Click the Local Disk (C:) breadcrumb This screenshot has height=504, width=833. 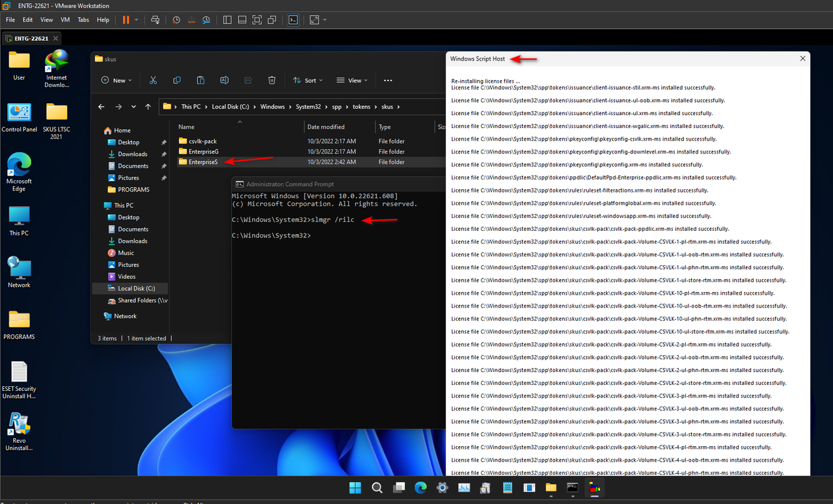point(230,107)
